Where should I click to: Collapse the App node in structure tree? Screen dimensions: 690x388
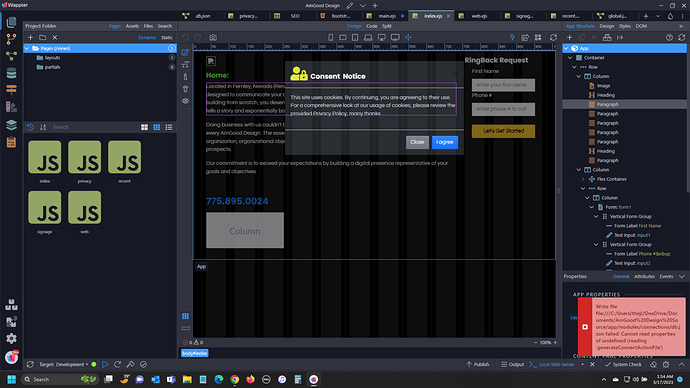566,48
